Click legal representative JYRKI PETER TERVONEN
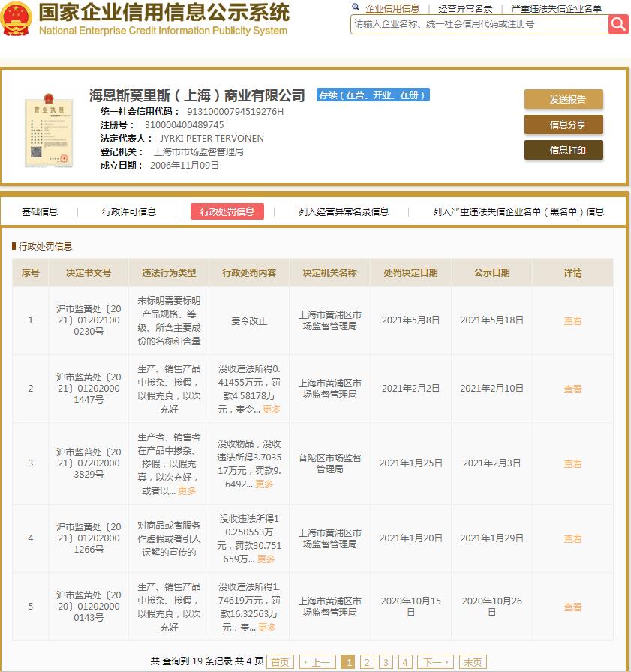The height and width of the screenshot is (672, 631). 212,139
